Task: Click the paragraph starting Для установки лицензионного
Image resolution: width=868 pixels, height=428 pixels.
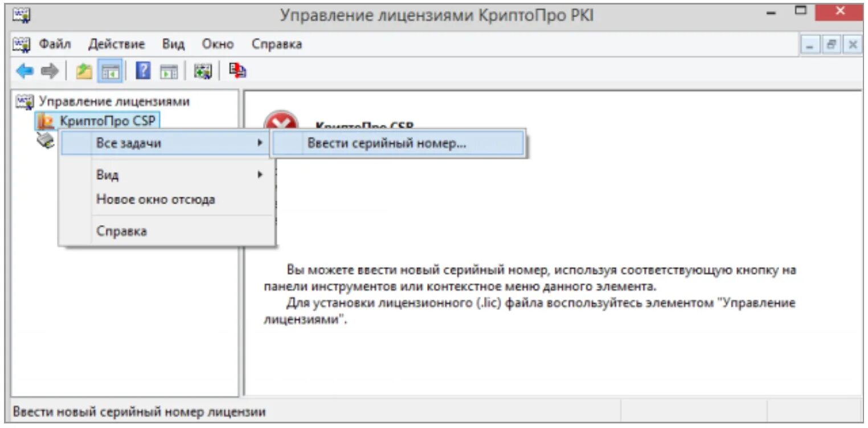Action: (530, 311)
